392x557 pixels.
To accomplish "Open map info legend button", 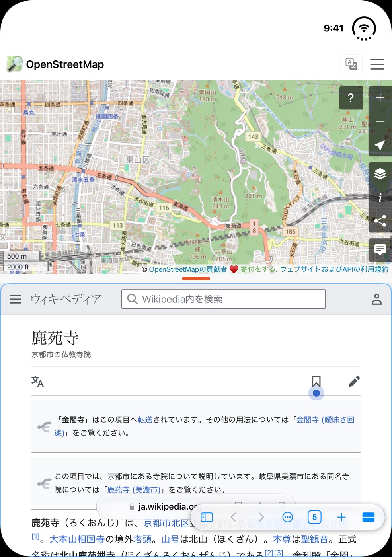I will 380,197.
